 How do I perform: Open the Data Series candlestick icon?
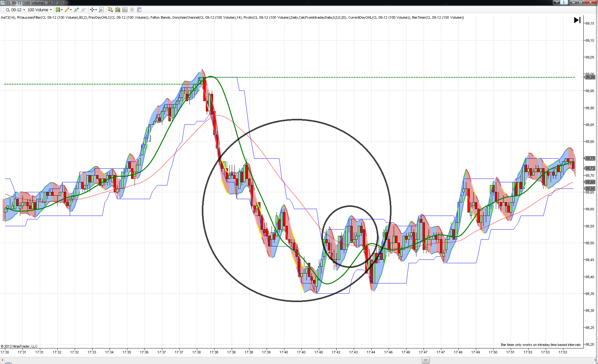coord(118,10)
